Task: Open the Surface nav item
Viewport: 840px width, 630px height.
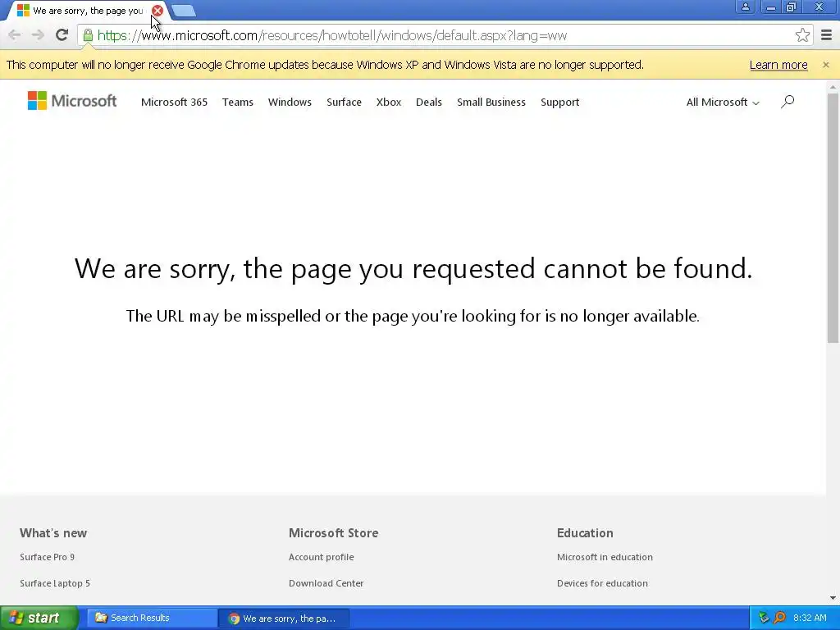Action: coord(344,103)
